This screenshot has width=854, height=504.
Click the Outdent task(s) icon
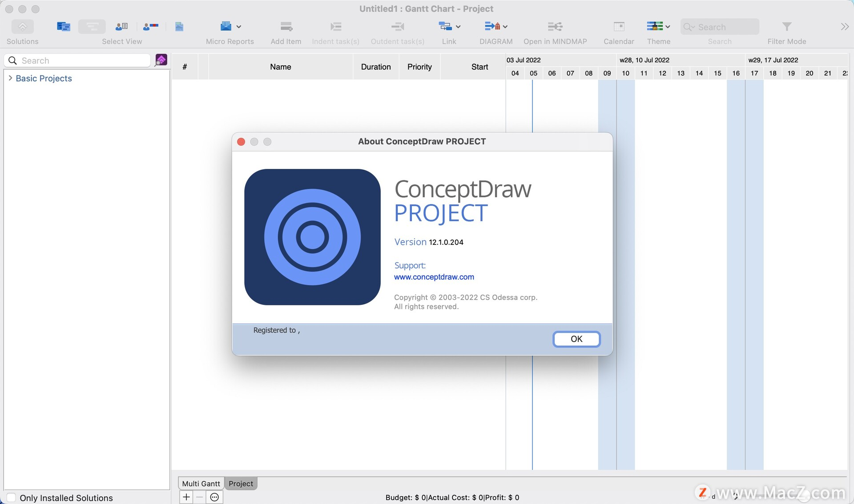[398, 27]
